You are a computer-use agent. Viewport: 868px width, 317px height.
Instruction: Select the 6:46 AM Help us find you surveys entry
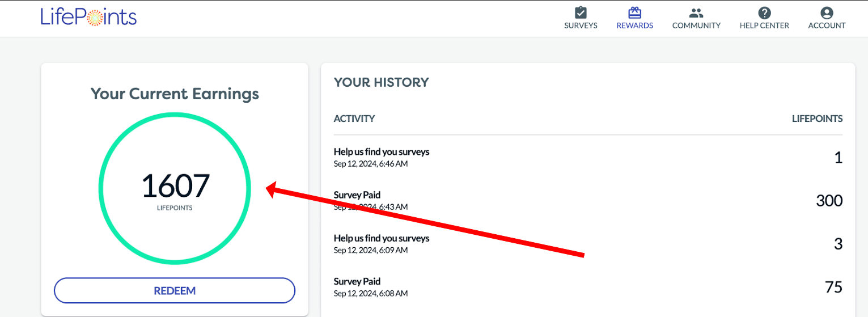(588, 157)
